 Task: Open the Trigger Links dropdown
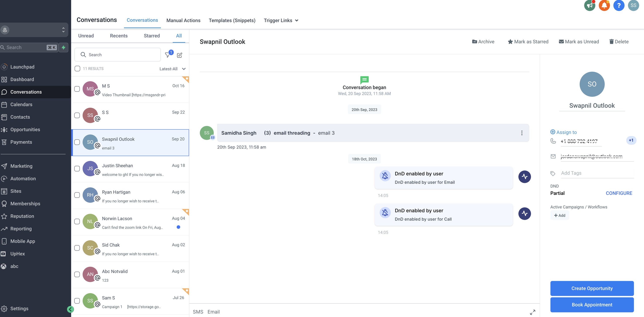(281, 20)
